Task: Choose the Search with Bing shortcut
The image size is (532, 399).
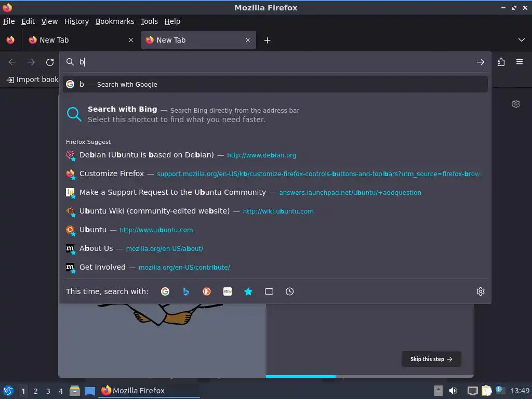Action: tap(275, 114)
